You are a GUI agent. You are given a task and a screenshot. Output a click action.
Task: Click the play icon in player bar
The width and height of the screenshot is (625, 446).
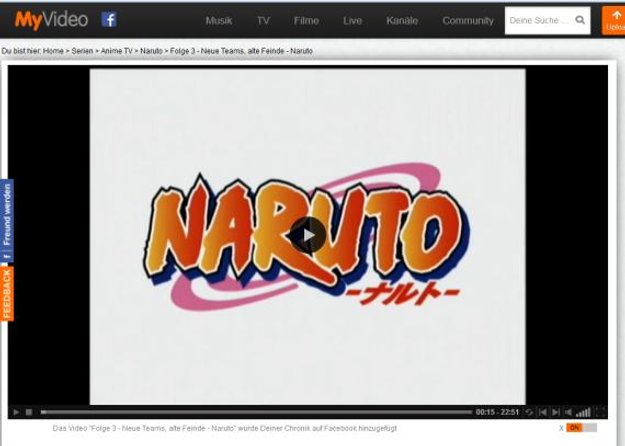pyautogui.click(x=16, y=412)
